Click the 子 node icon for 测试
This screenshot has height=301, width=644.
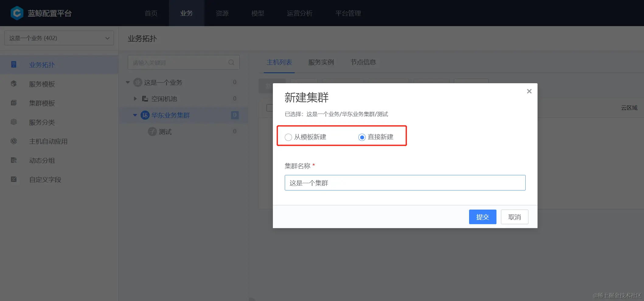tap(152, 132)
